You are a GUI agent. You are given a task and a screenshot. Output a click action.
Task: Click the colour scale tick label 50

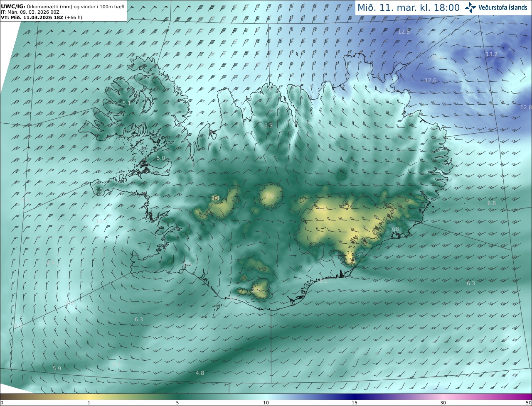[x=528, y=403]
